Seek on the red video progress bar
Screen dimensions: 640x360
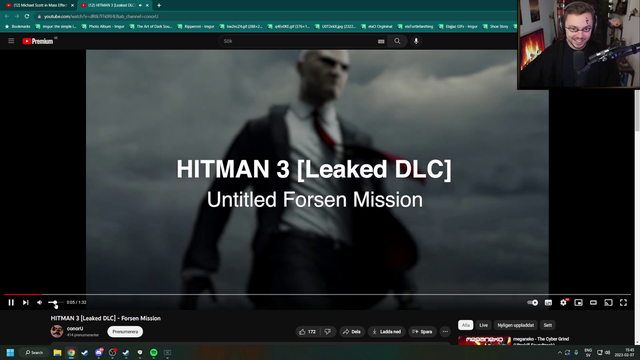317,294
